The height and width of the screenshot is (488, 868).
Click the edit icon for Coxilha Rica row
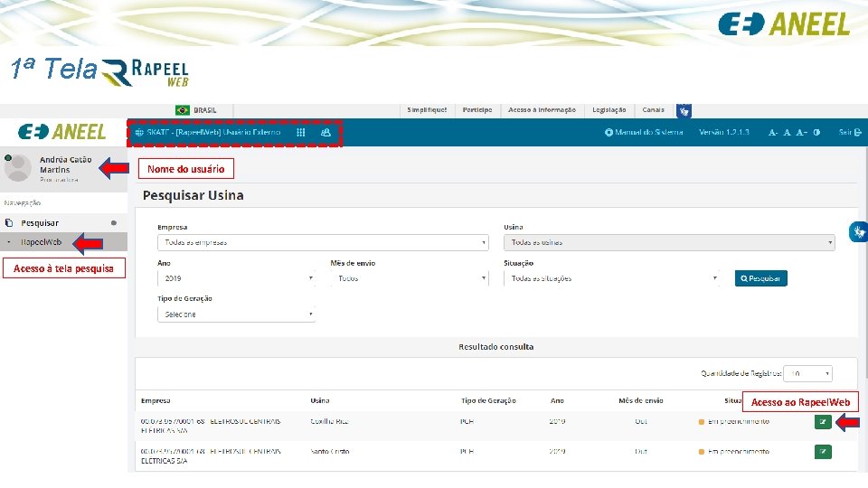pos(823,422)
